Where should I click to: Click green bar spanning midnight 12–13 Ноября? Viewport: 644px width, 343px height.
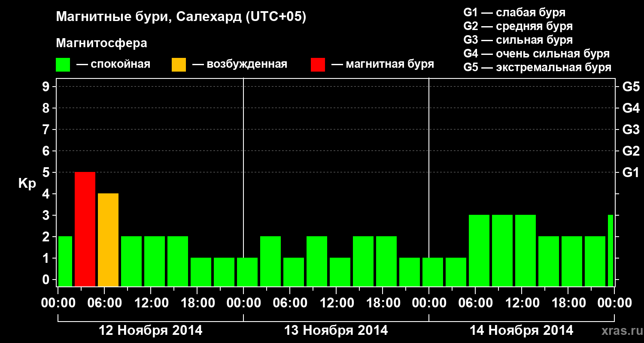[x=247, y=272]
